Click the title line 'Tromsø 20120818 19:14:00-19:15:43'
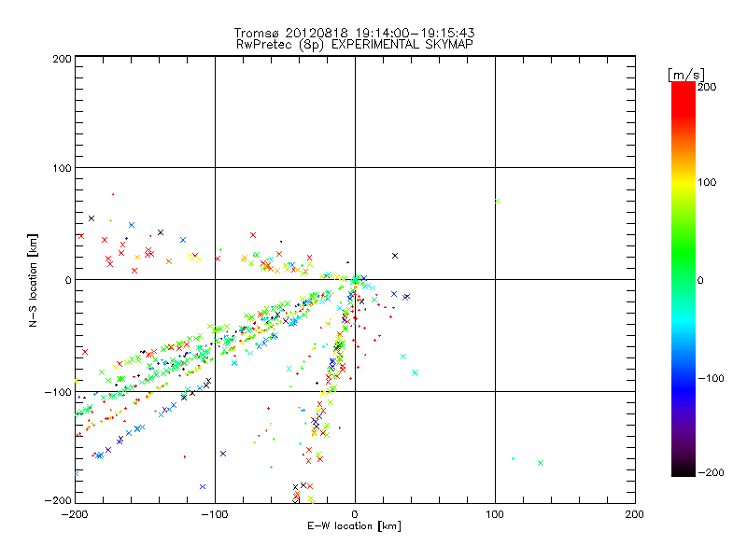747x560 pixels. pos(354,33)
